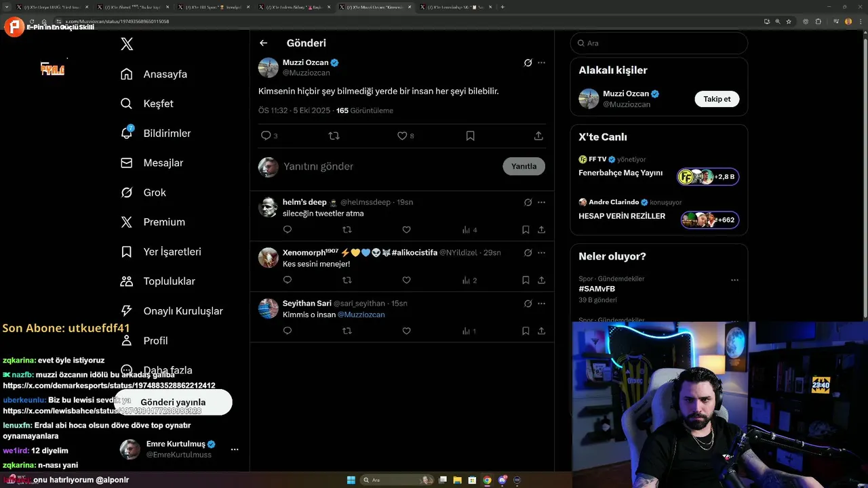Click the Yanıtını gönder reply field
Image resolution: width=868 pixels, height=488 pixels.
(390, 166)
